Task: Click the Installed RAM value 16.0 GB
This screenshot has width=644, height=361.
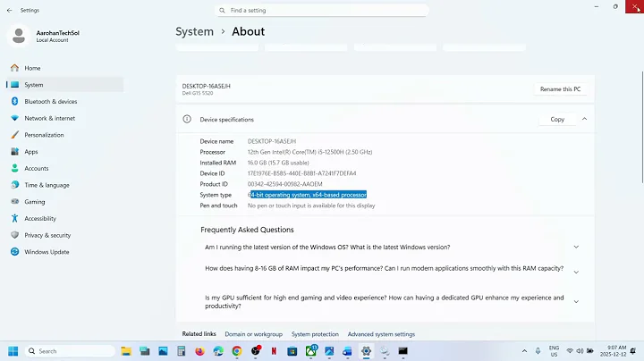Action: (278, 163)
